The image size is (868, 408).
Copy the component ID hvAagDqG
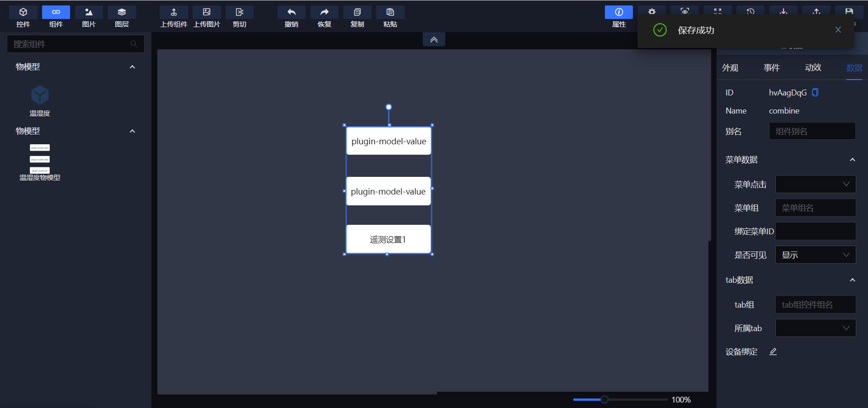tap(815, 92)
